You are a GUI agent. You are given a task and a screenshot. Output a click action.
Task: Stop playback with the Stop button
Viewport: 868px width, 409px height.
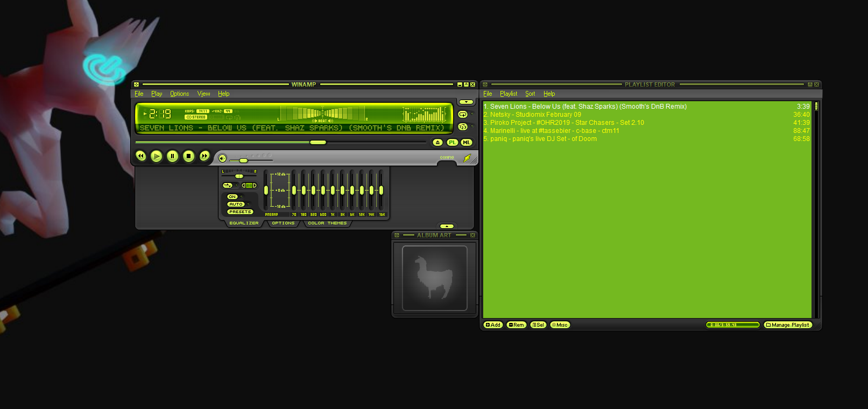tap(188, 156)
